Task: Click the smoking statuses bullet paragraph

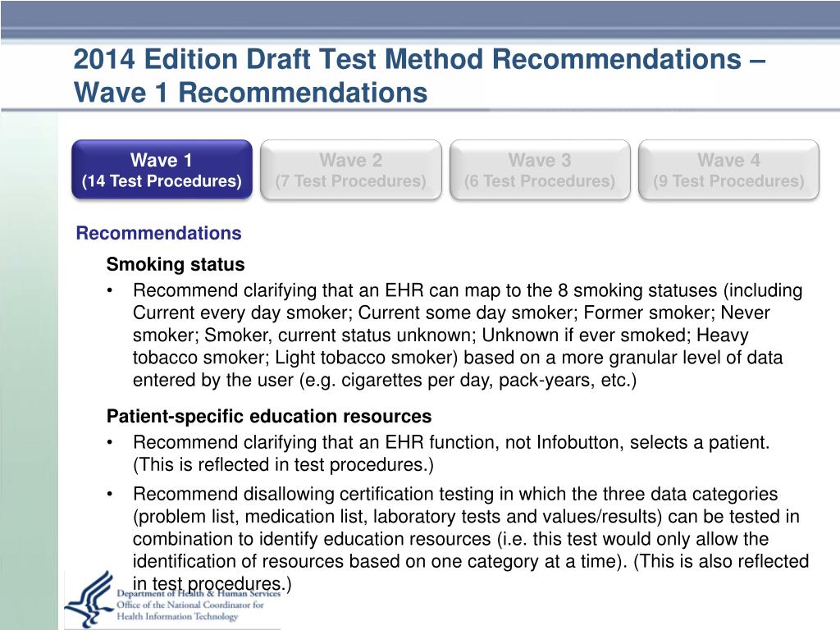Action: [x=468, y=335]
